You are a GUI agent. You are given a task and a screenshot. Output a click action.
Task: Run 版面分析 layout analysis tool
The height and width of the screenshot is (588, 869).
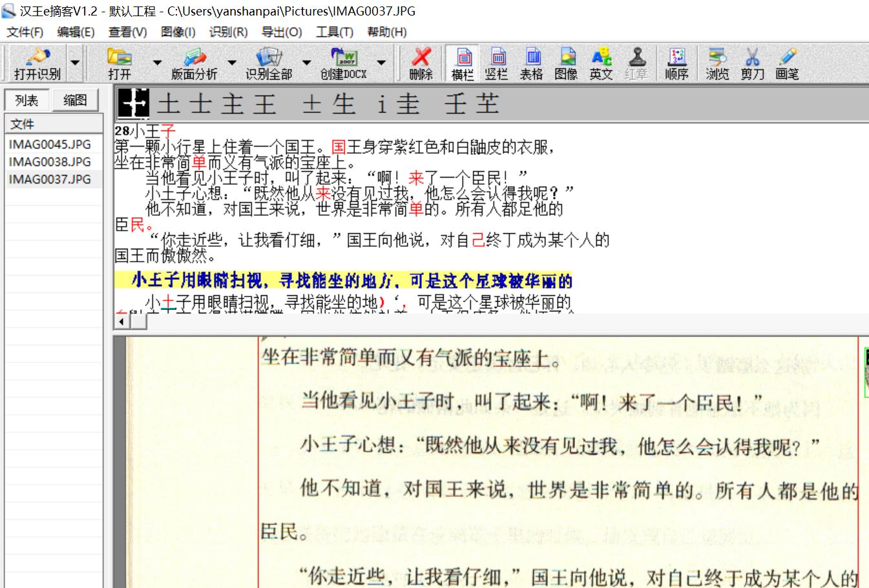click(x=194, y=63)
